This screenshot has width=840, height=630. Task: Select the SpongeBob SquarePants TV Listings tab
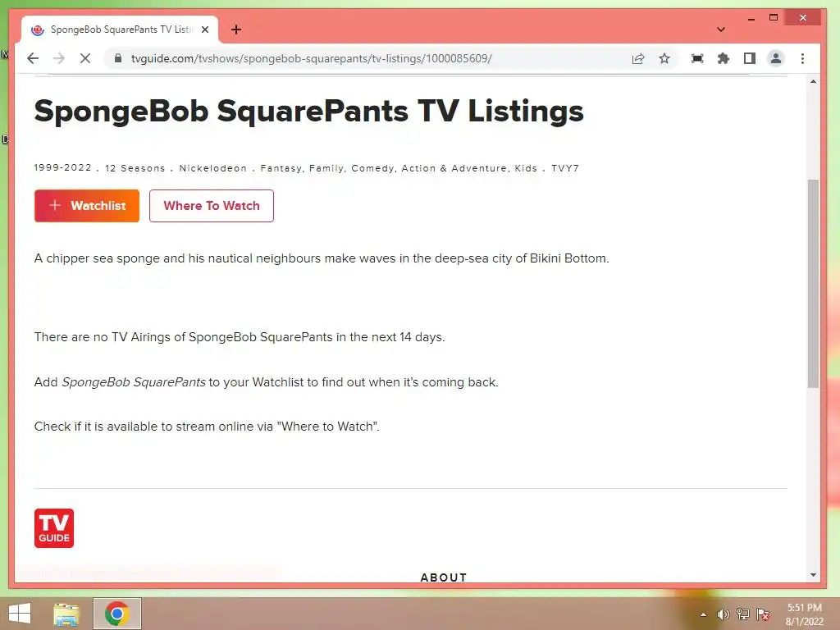(120, 30)
